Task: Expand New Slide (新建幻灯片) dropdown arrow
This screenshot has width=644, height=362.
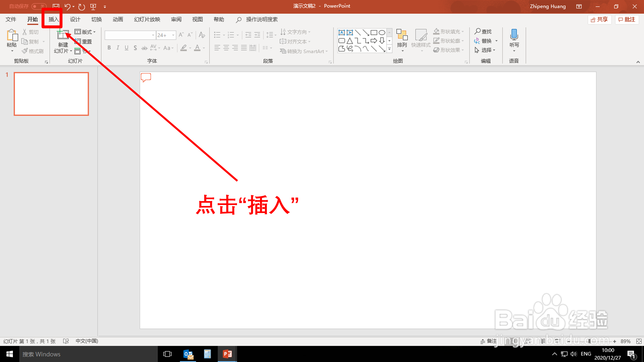Action: tap(71, 51)
